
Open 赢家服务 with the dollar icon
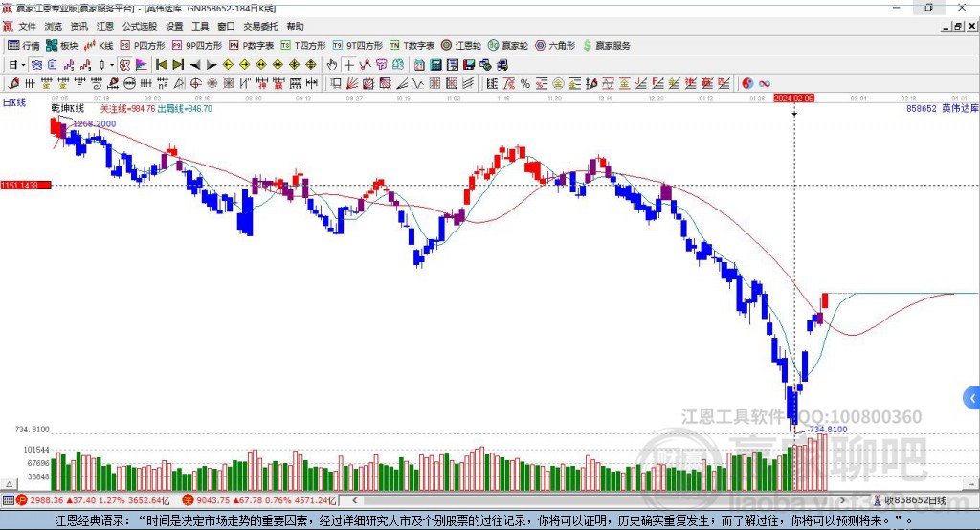607,46
